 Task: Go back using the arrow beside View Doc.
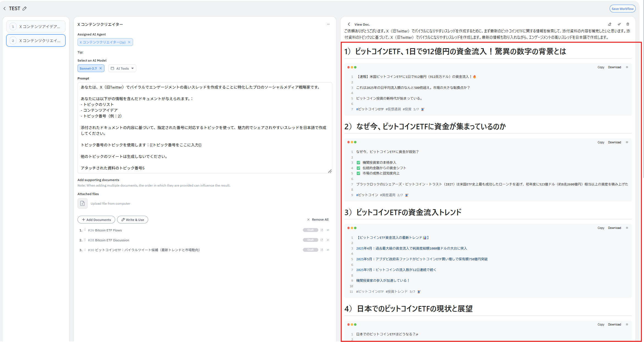point(349,24)
